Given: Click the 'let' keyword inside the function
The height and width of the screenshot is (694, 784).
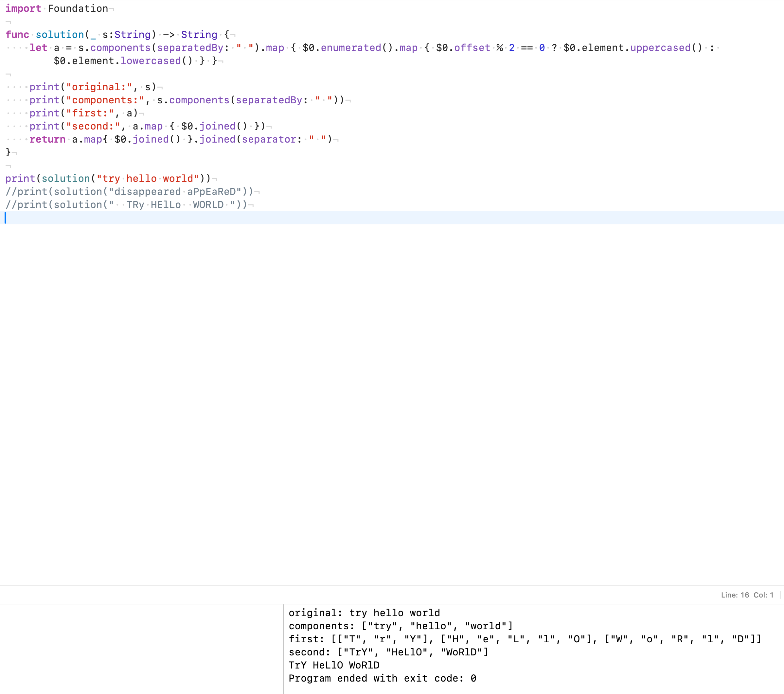Looking at the screenshot, I should 38,47.
